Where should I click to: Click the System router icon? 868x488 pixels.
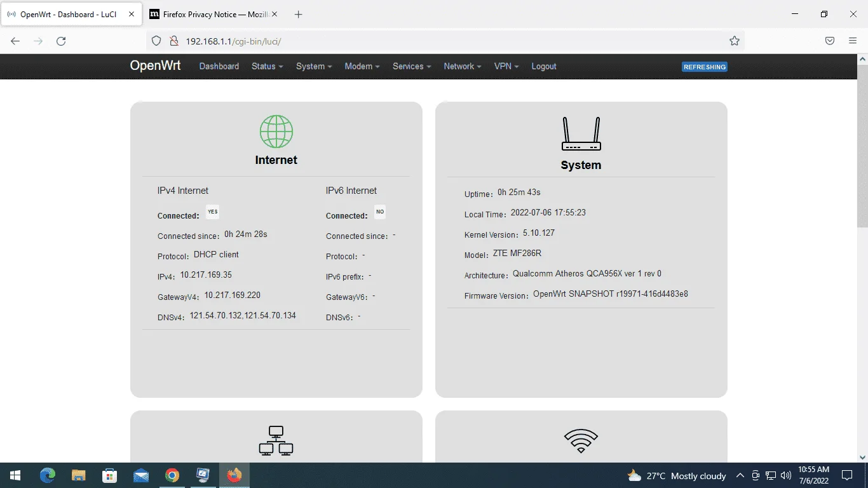(x=581, y=133)
